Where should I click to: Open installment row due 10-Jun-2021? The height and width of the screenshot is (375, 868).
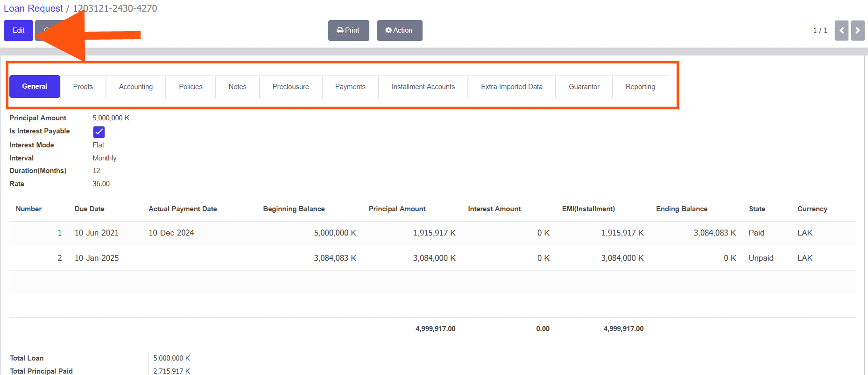pos(97,233)
